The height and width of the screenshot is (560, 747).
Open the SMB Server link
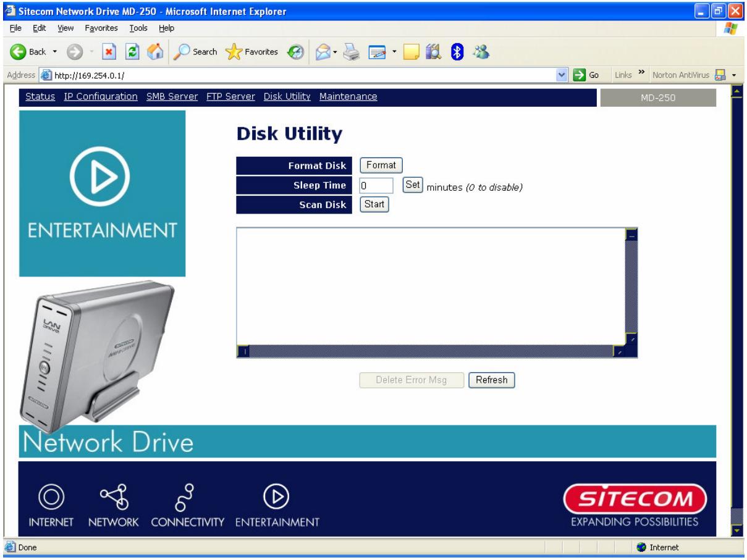pos(172,96)
